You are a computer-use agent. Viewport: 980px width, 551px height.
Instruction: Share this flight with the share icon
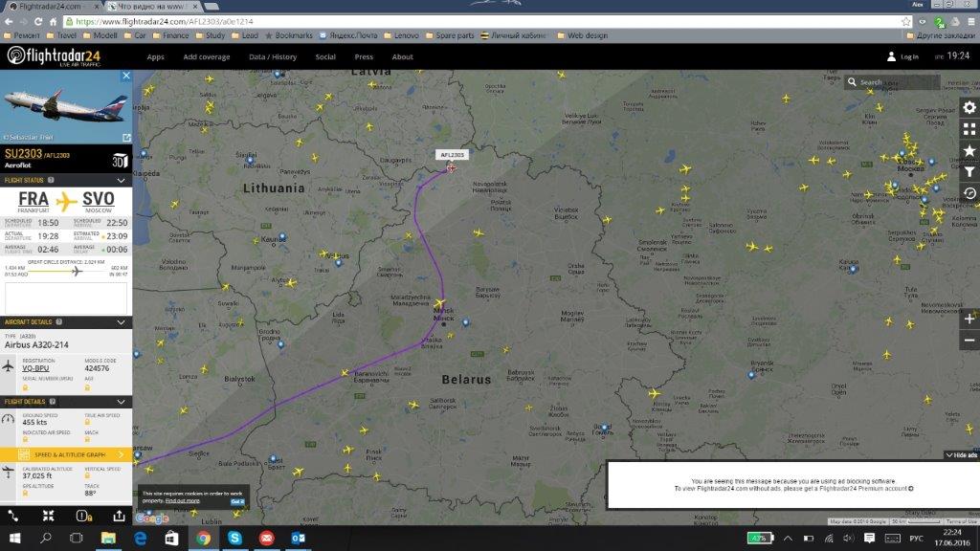119,516
